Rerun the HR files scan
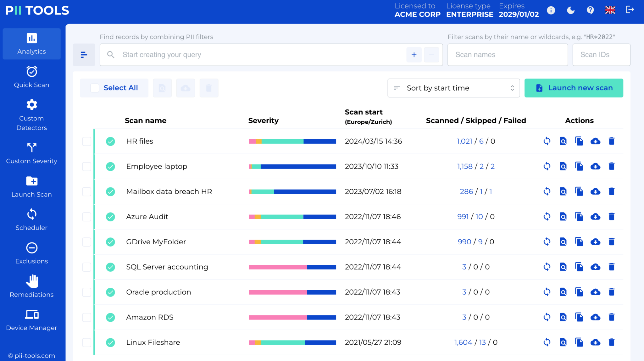This screenshot has width=644, height=361. [547, 141]
